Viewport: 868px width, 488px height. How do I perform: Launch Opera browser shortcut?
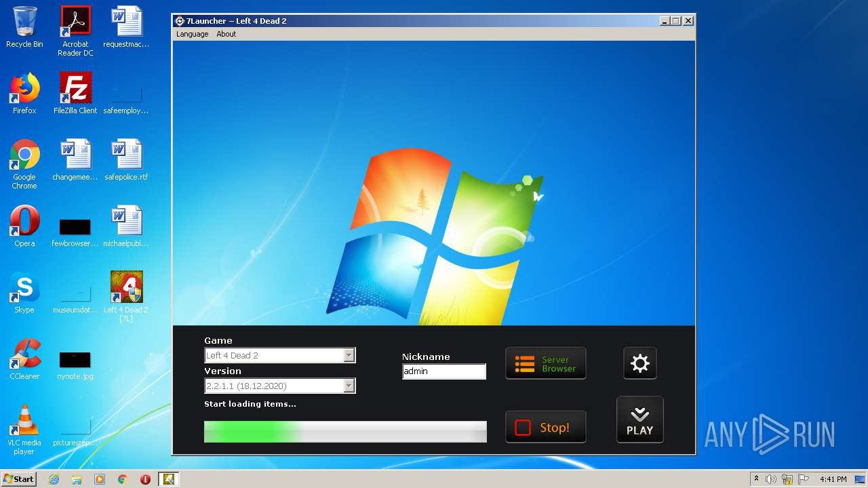24,226
